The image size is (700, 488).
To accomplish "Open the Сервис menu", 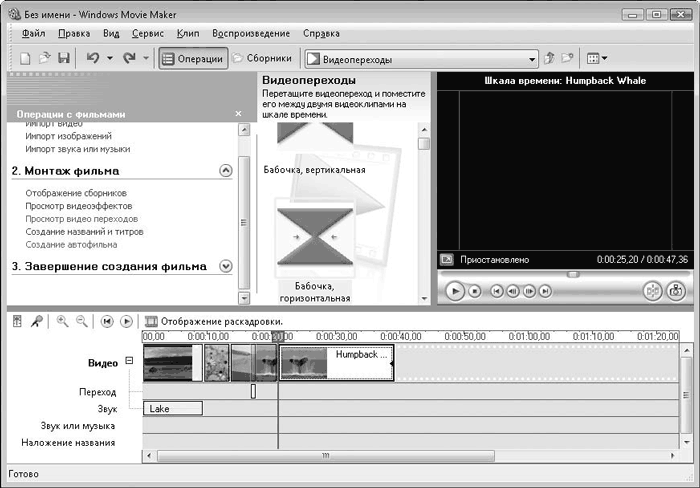I will [x=148, y=33].
